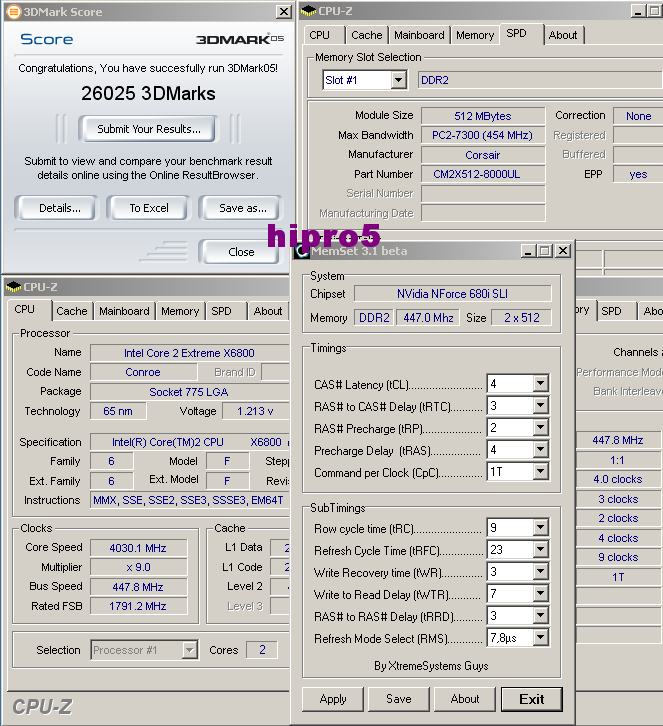Switch to SPD tab in lower-left CPU-Z window
Viewport: 663px width, 726px height.
pos(225,311)
